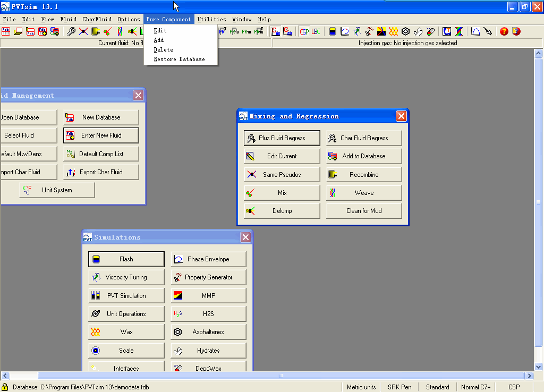Click the help document icon in toolbar
Image resolution: width=544 pixels, height=392 pixels.
point(516,31)
